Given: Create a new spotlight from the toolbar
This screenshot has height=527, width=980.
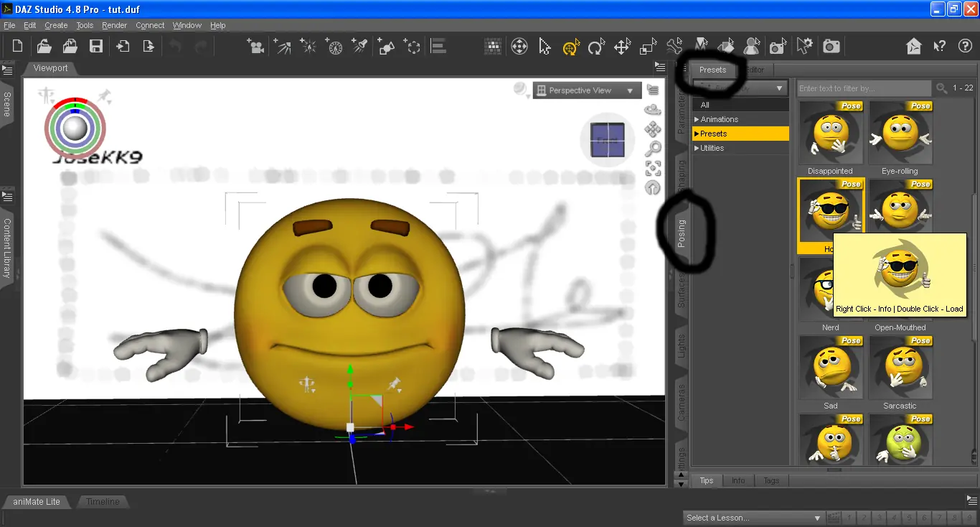Looking at the screenshot, I should [361, 47].
